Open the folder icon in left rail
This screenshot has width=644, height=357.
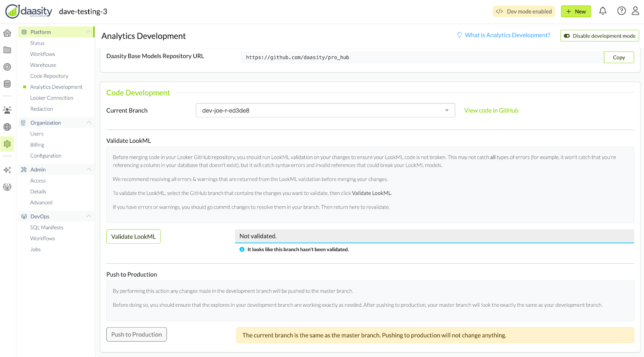[7, 50]
